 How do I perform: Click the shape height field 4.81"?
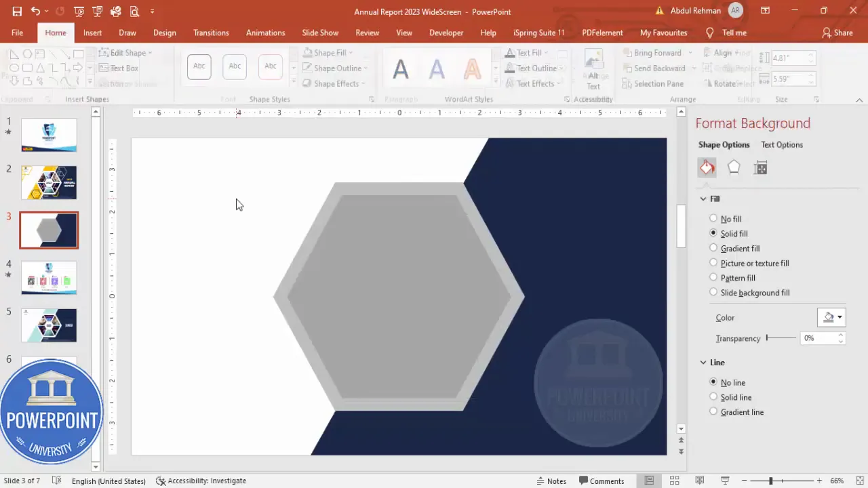[790, 58]
